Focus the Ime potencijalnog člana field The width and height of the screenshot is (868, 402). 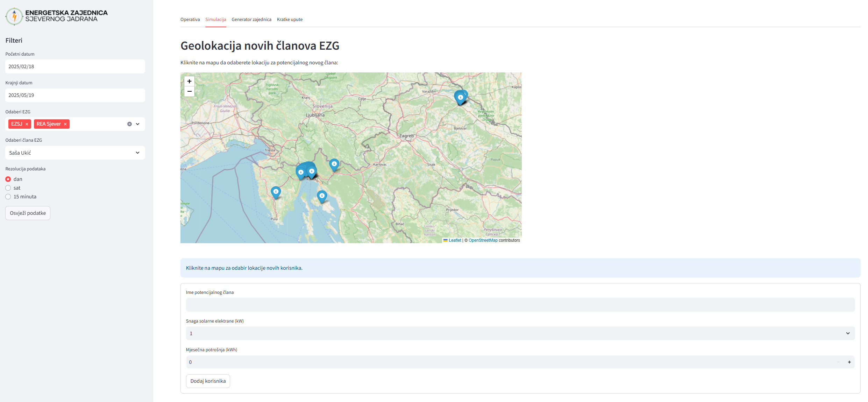click(520, 305)
